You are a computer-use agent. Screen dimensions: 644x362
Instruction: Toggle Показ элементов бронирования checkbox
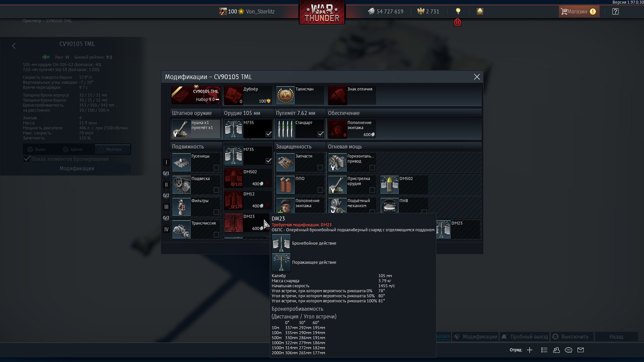coord(27,159)
